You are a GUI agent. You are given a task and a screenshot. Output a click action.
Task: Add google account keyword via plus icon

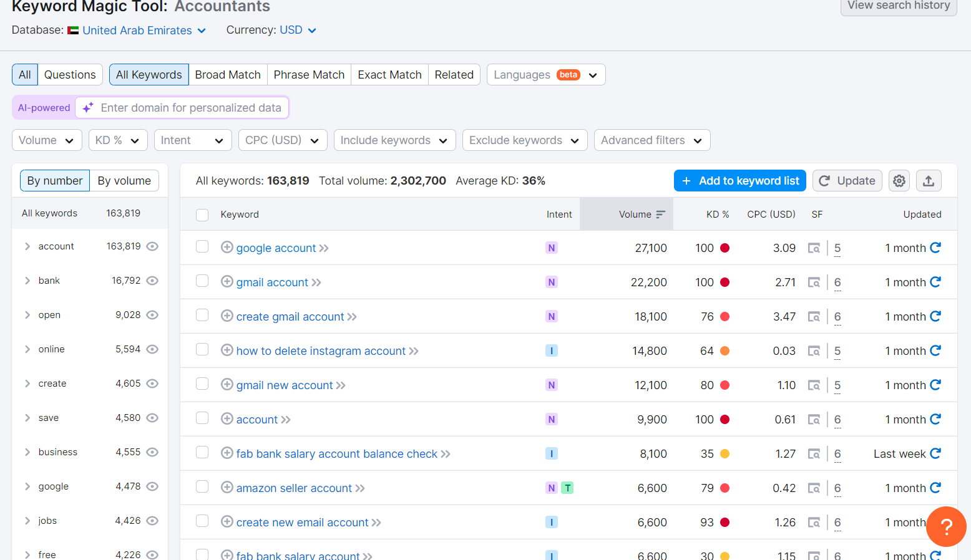(x=227, y=247)
